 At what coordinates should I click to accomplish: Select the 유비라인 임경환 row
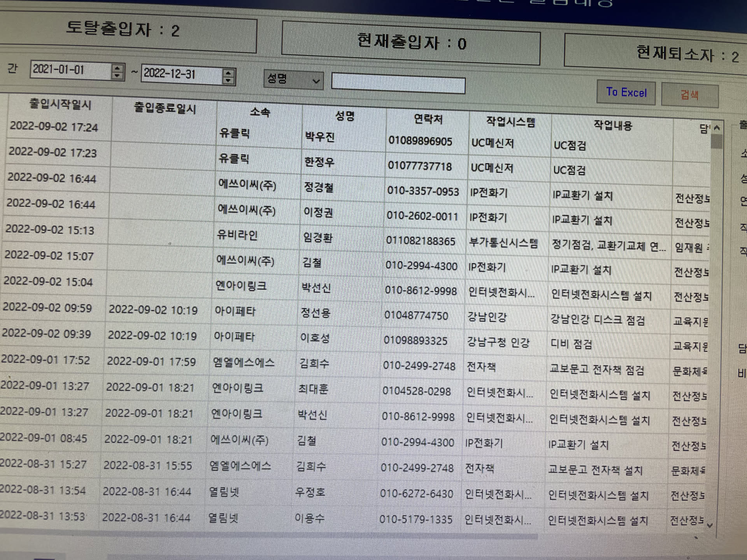pyautogui.click(x=317, y=238)
